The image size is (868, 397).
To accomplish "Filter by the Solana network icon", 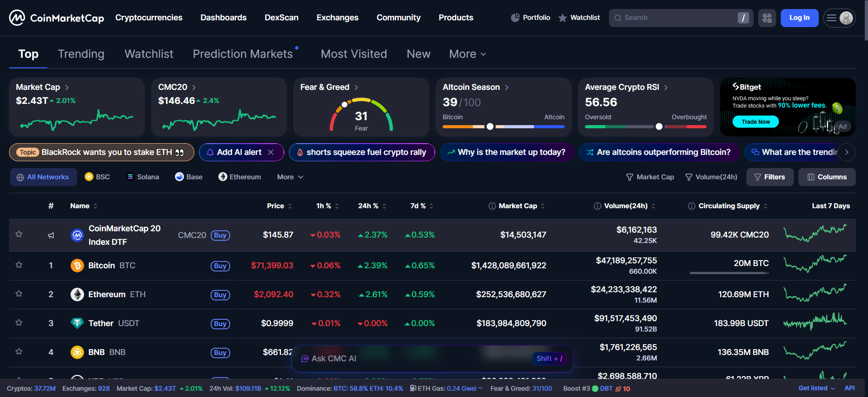I will point(130,177).
